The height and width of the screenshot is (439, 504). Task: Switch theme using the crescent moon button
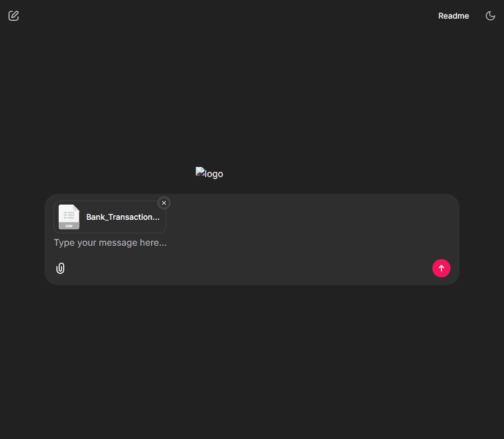click(x=490, y=16)
